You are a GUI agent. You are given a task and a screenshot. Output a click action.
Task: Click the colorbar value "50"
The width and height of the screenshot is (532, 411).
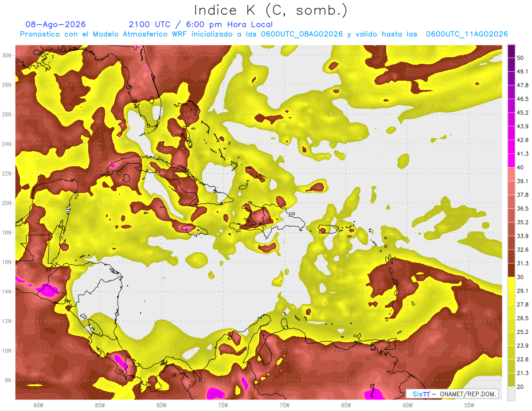521,58
